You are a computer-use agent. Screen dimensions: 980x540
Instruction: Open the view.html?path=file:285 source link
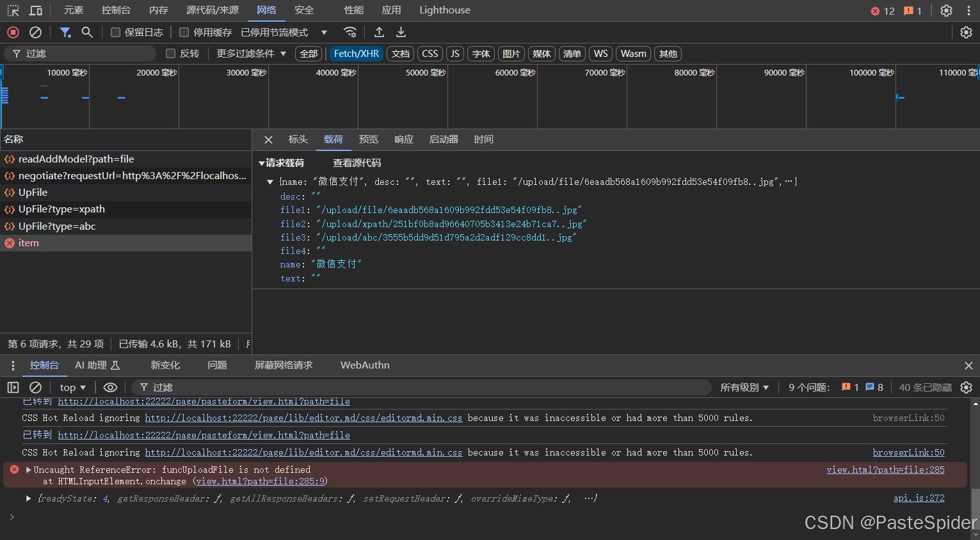(885, 470)
